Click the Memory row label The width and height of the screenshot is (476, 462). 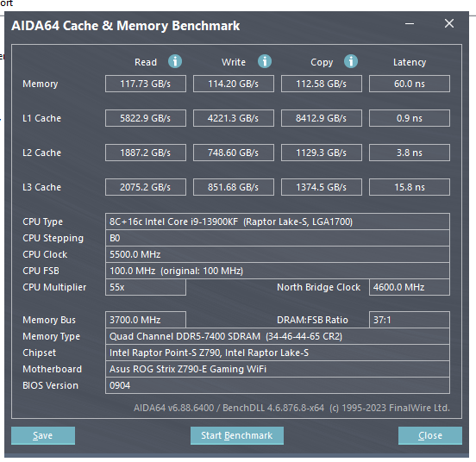40,84
